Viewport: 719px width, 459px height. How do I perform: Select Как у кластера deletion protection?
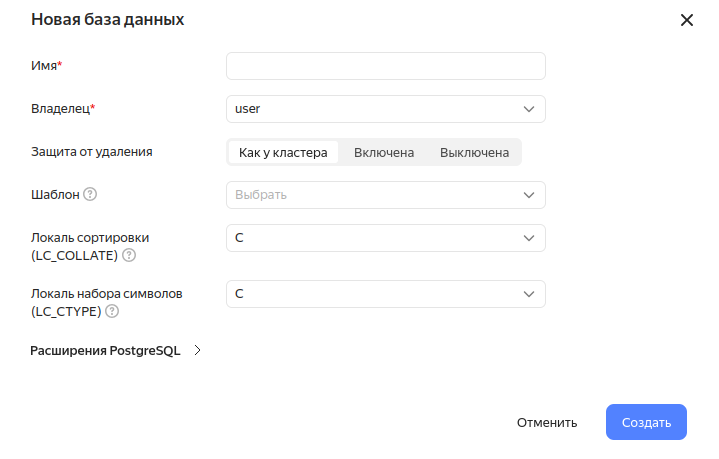point(283,153)
